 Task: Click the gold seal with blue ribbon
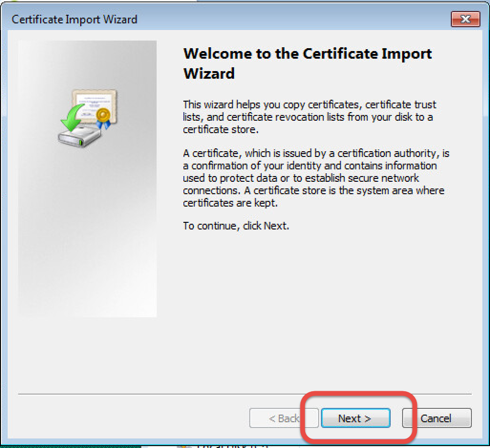coord(103,117)
